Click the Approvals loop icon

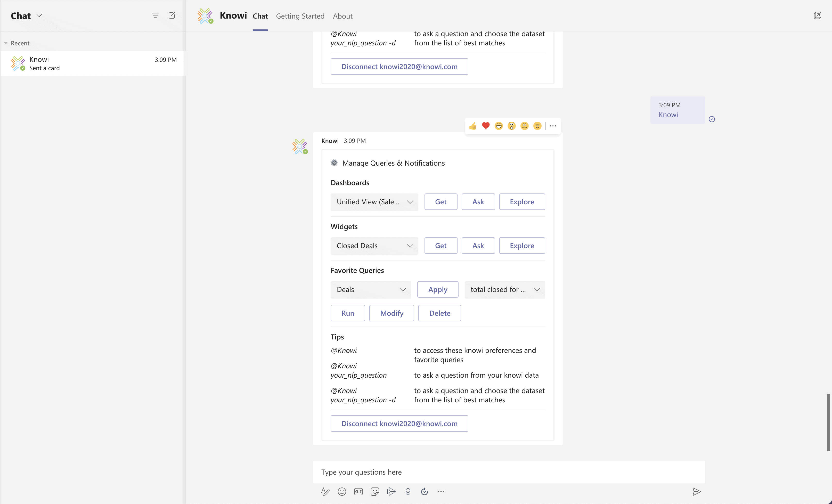pos(425,492)
